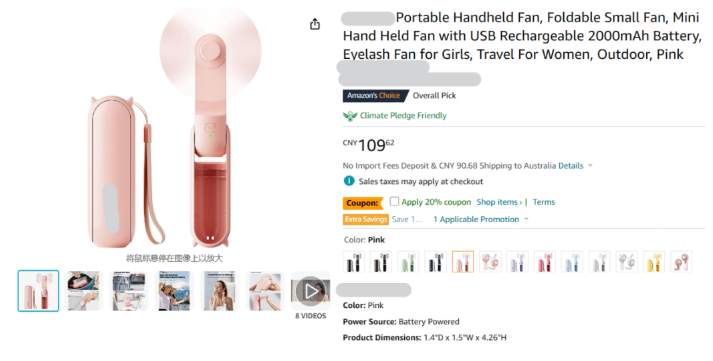Click the share icon above the product image
This screenshot has width=713, height=361.
(x=315, y=24)
